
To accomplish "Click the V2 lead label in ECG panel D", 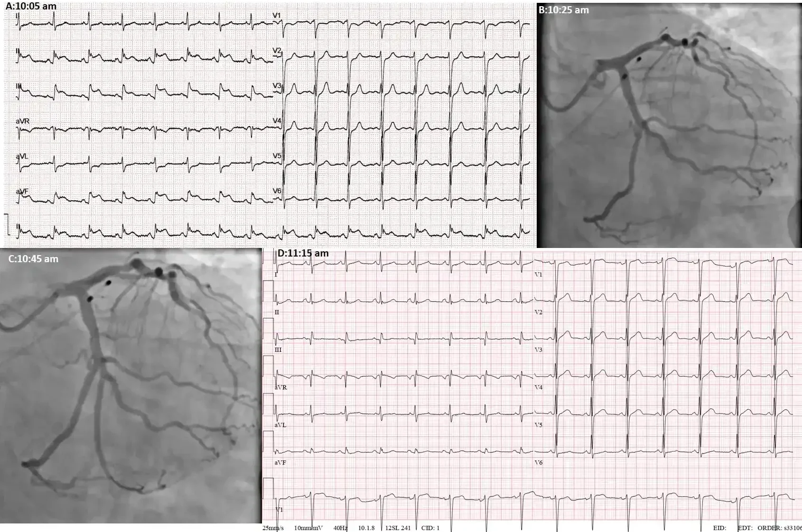I will tap(539, 312).
